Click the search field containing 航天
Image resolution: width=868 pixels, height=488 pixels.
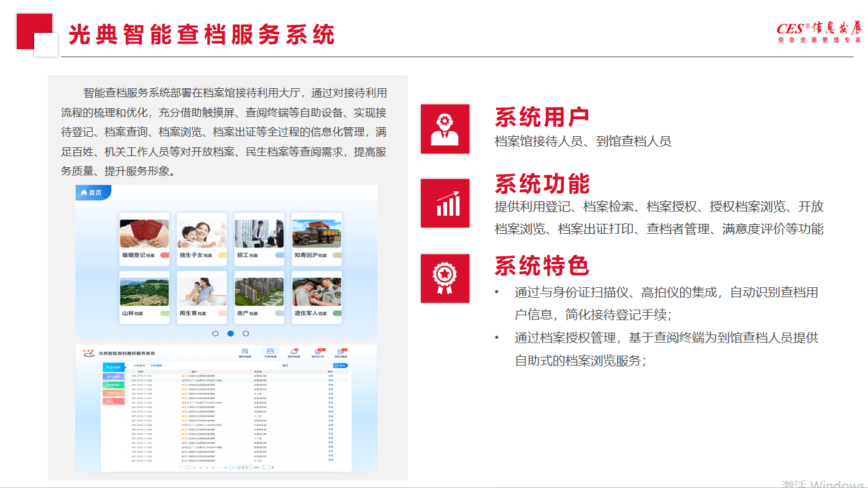tap(305, 366)
